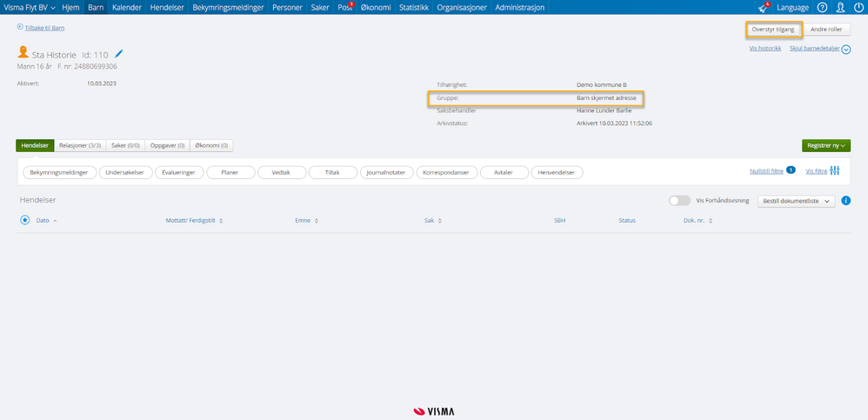868x420 pixels.
Task: Click the Vis filtre link
Action: [817, 171]
